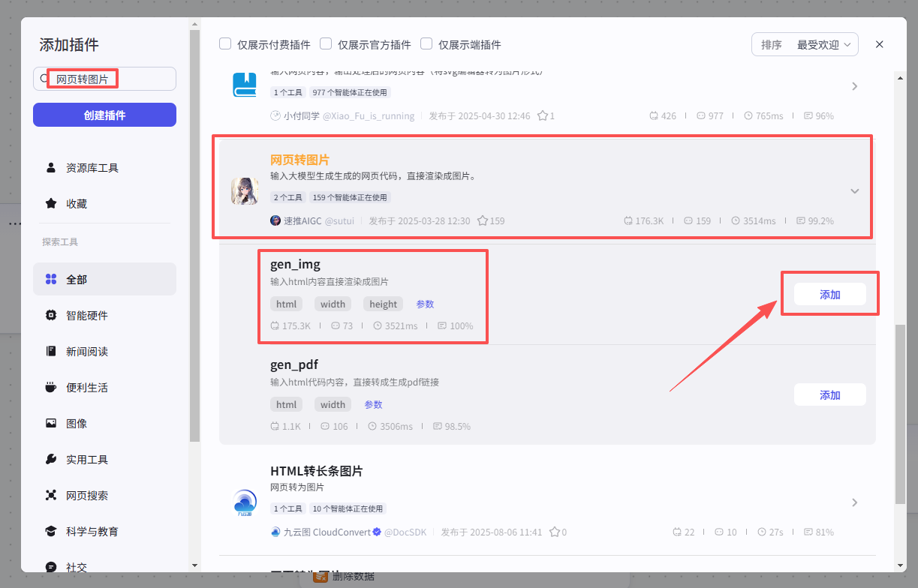This screenshot has width=918, height=588.
Task: Collapse the 网页转图片 plugin chevron
Action: point(854,191)
